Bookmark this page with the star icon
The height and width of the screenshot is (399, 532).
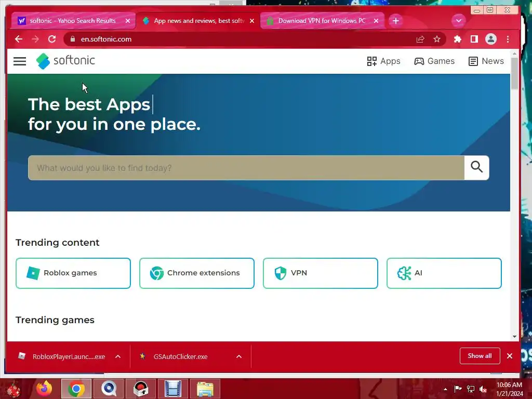[437, 39]
